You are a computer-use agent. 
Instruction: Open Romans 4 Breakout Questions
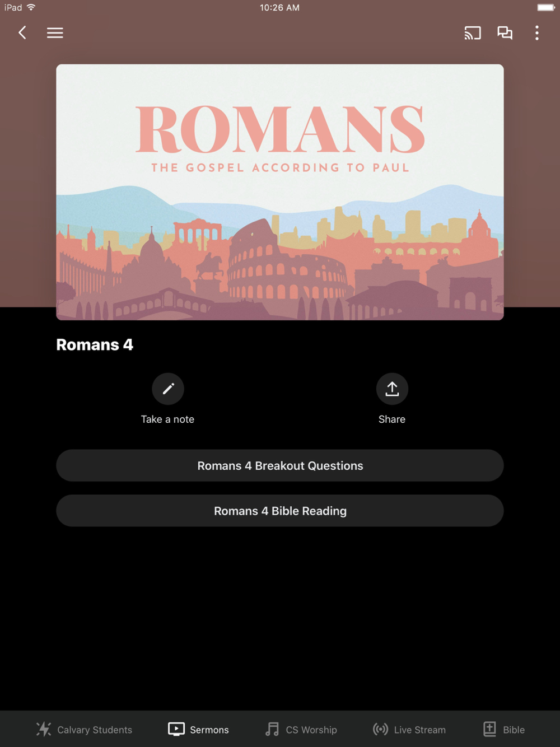click(x=280, y=465)
